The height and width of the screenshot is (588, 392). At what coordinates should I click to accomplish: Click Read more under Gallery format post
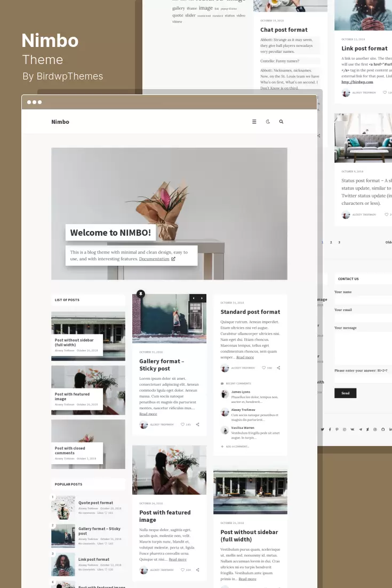148,414
